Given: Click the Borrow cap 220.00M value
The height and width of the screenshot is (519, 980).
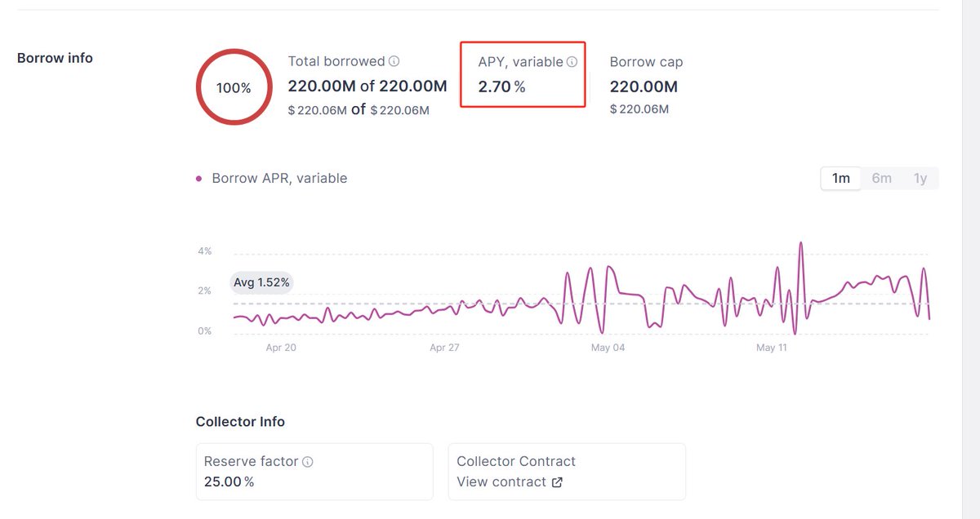Looking at the screenshot, I should 644,86.
